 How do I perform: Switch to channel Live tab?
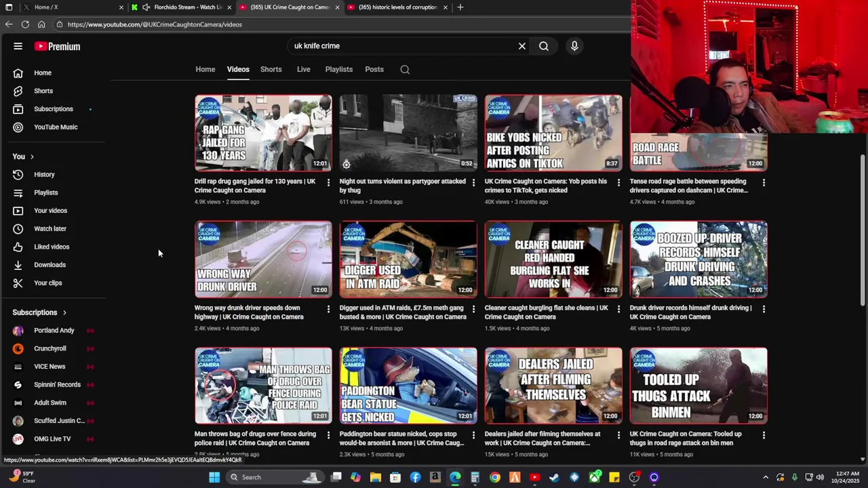point(304,69)
